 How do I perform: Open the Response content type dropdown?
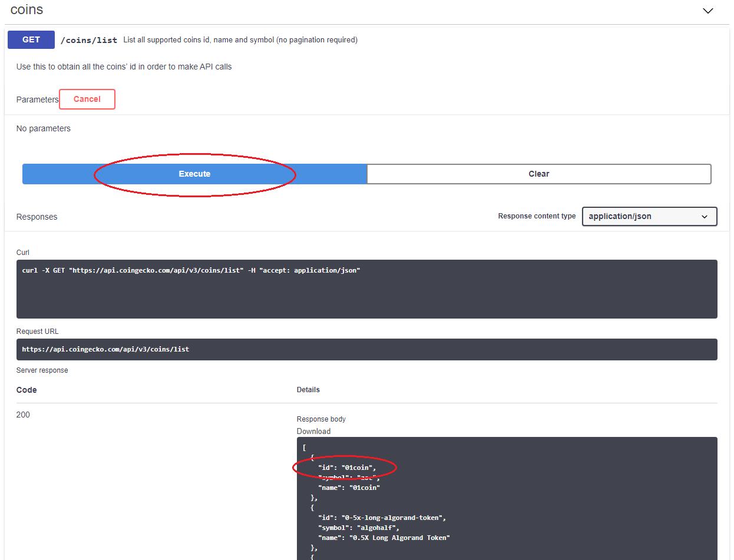pyautogui.click(x=649, y=216)
